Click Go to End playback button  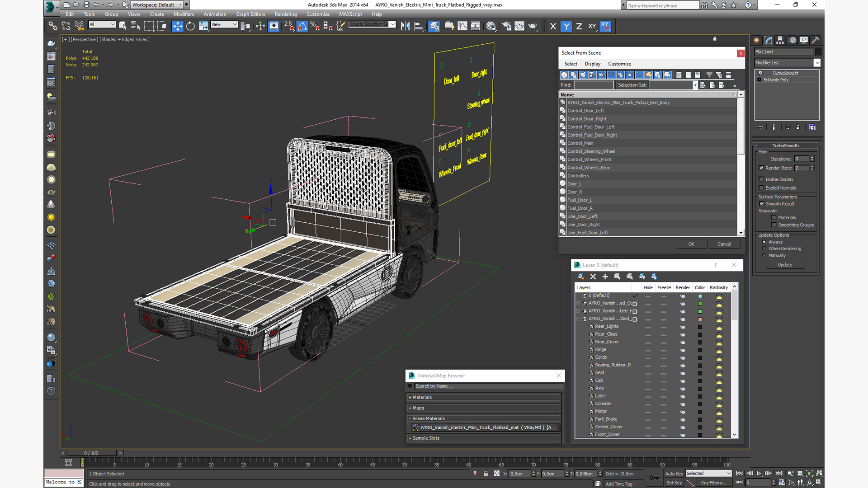pyautogui.click(x=779, y=474)
